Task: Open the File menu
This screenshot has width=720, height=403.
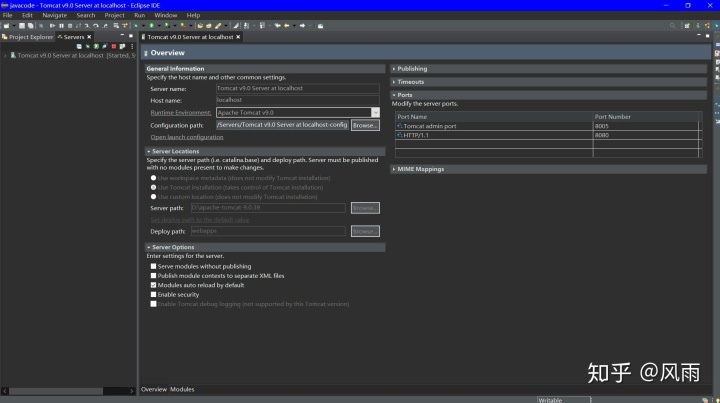Action: (7, 15)
